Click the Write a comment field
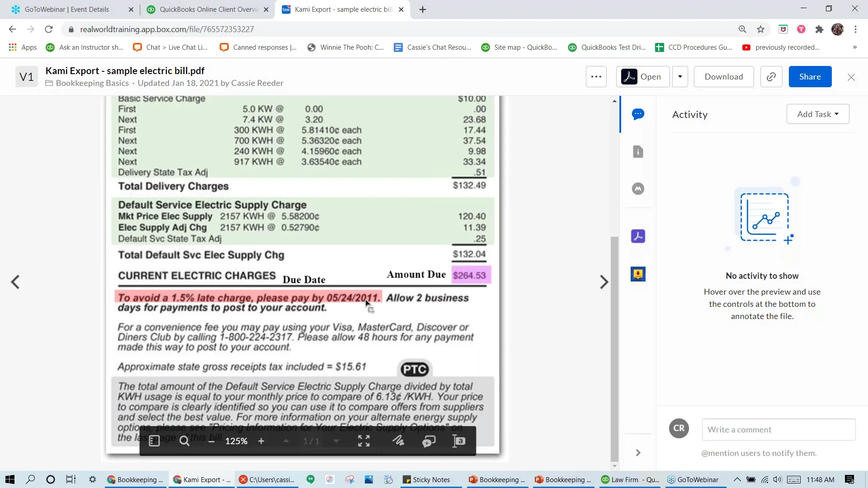Viewport: 868px width, 488px height. 778,430
